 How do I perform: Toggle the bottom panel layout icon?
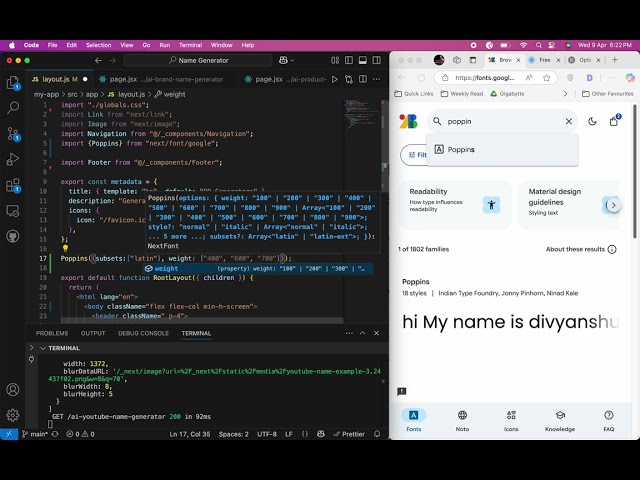363,60
